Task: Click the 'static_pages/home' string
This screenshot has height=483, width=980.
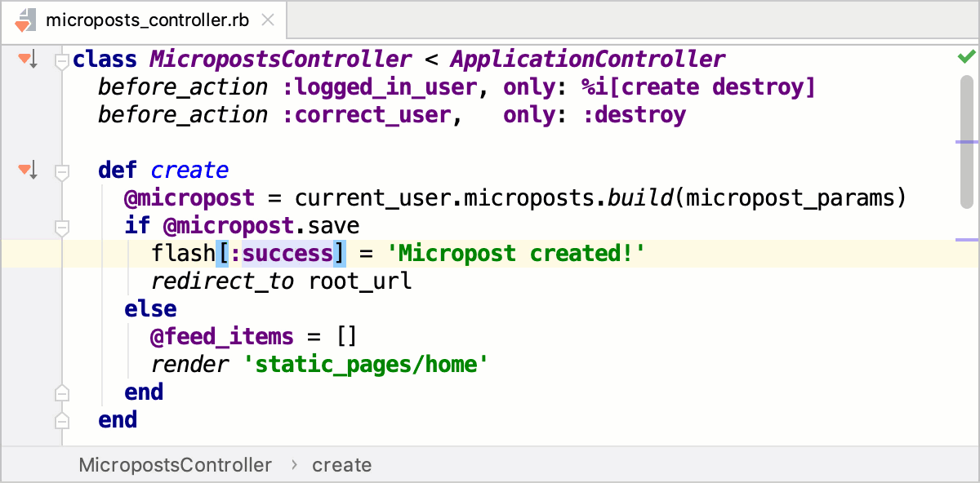Action: 366,365
